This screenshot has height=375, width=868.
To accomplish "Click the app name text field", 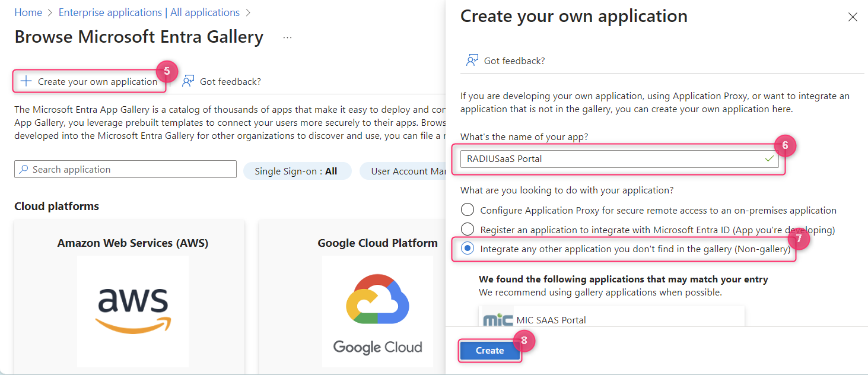I will (611, 159).
